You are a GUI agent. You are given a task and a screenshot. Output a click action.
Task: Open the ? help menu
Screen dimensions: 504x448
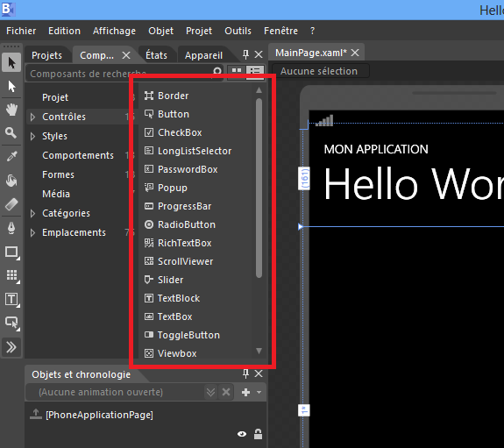[312, 31]
